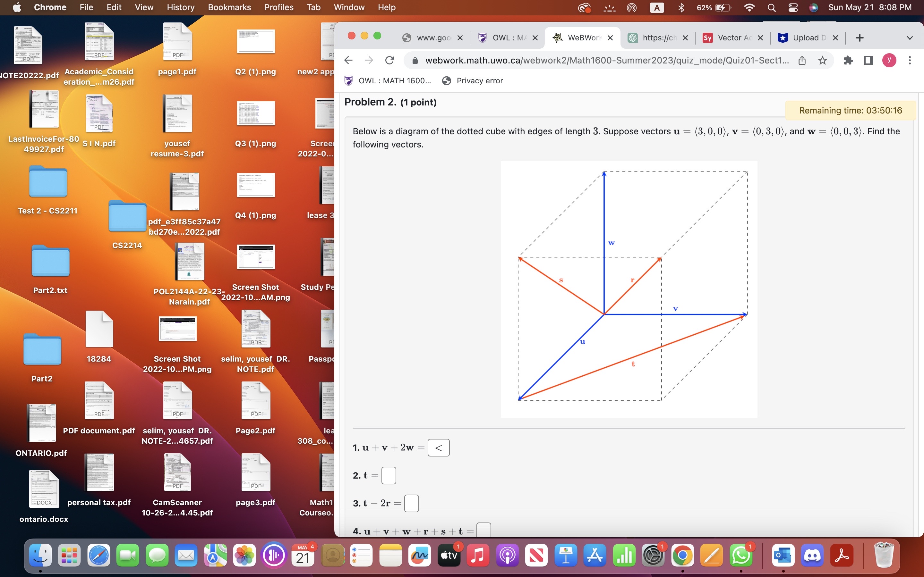Click the answer box for t =
This screenshot has width=924, height=577.
click(x=388, y=475)
